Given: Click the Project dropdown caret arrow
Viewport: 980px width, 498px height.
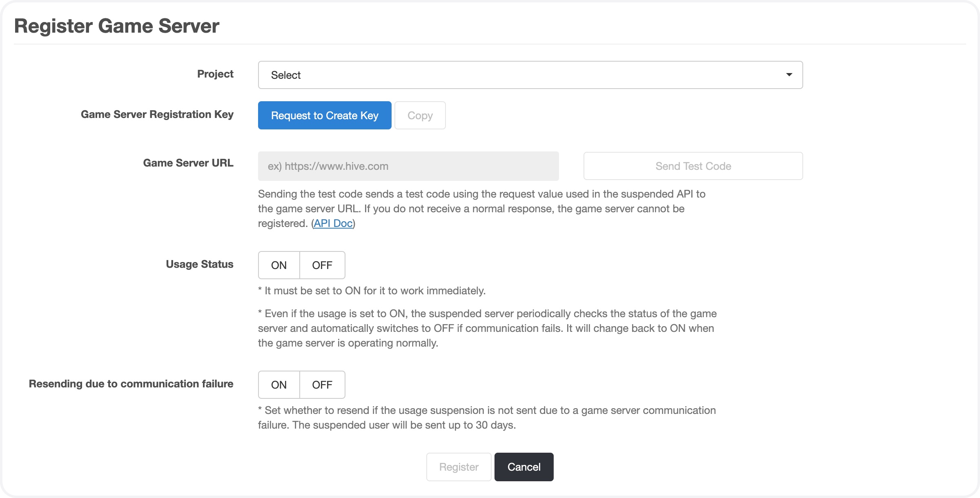Looking at the screenshot, I should (789, 75).
